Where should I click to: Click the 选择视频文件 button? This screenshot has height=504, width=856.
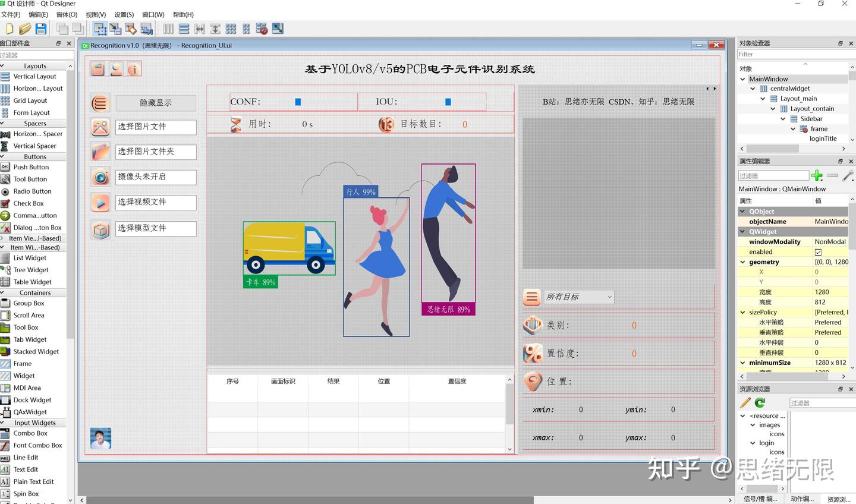click(x=156, y=202)
